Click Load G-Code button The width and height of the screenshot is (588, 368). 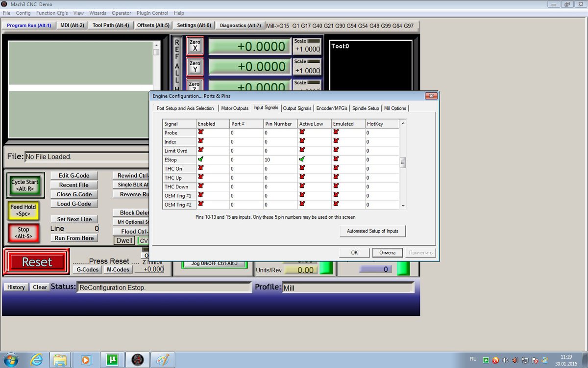74,204
